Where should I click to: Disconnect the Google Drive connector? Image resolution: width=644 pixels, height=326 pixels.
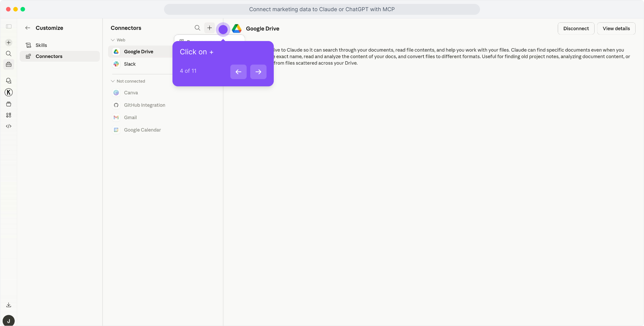576,28
